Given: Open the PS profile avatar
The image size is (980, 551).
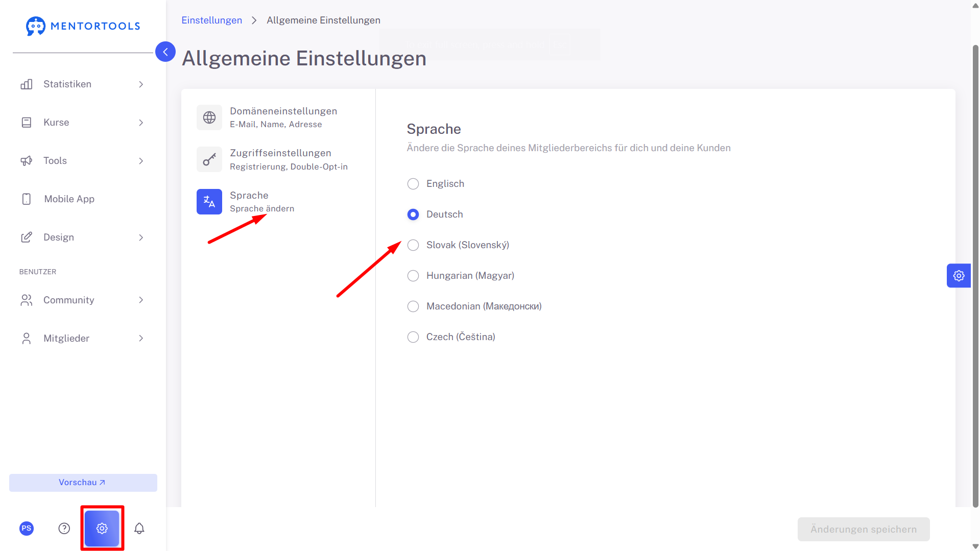Looking at the screenshot, I should click(x=27, y=529).
